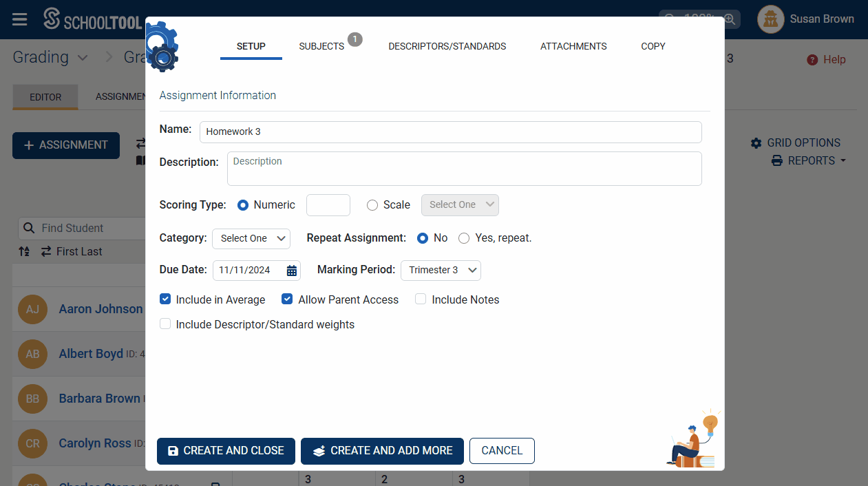Open the Help link
This screenshot has height=486, width=868.
(x=826, y=60)
